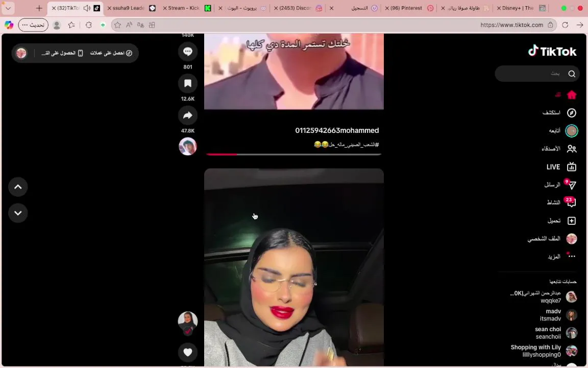Close the Pinterest tab
588x368 pixels.
(x=387, y=8)
